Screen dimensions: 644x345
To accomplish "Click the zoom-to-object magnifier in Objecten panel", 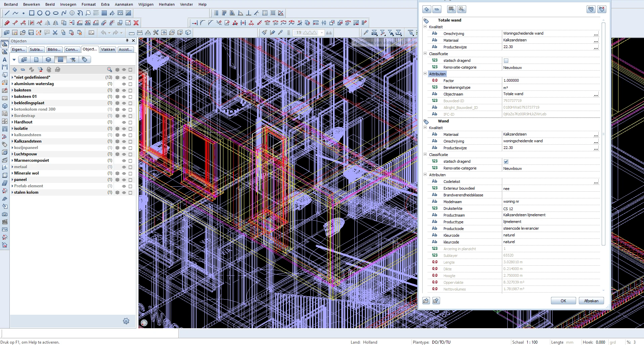I will pos(110,70).
